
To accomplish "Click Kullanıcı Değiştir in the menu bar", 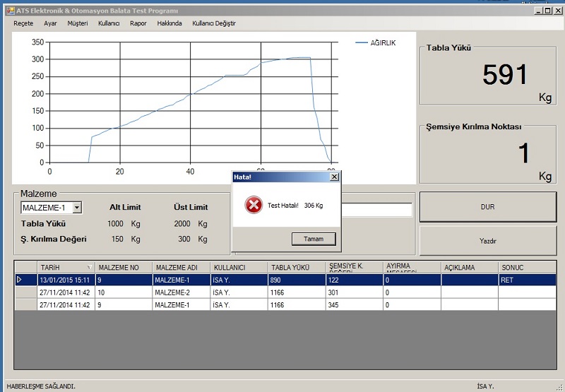I will tap(214, 23).
